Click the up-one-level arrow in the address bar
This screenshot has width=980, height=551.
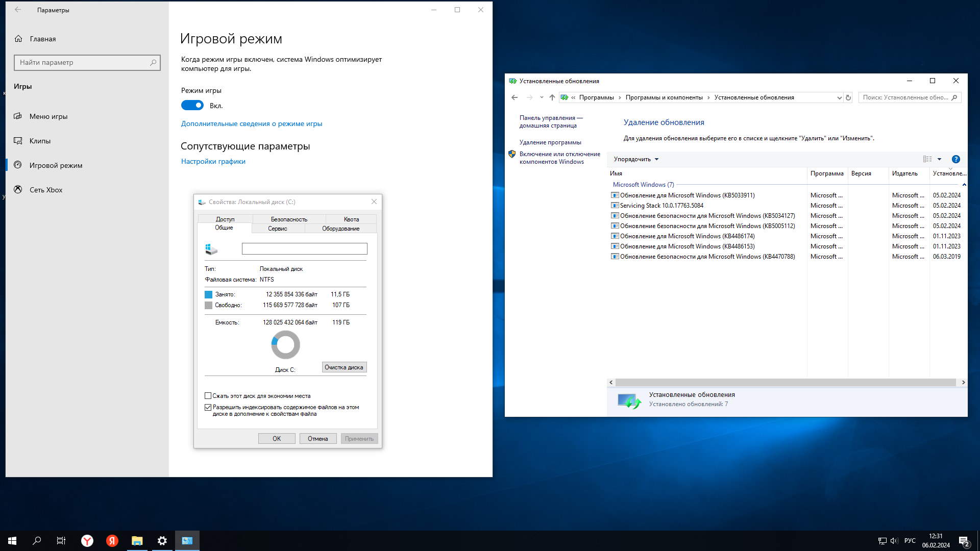point(552,97)
